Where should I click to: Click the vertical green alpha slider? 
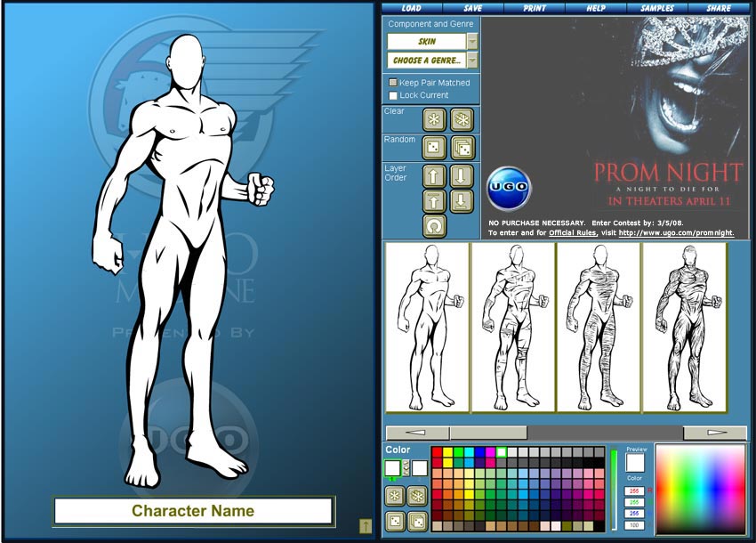[614, 490]
